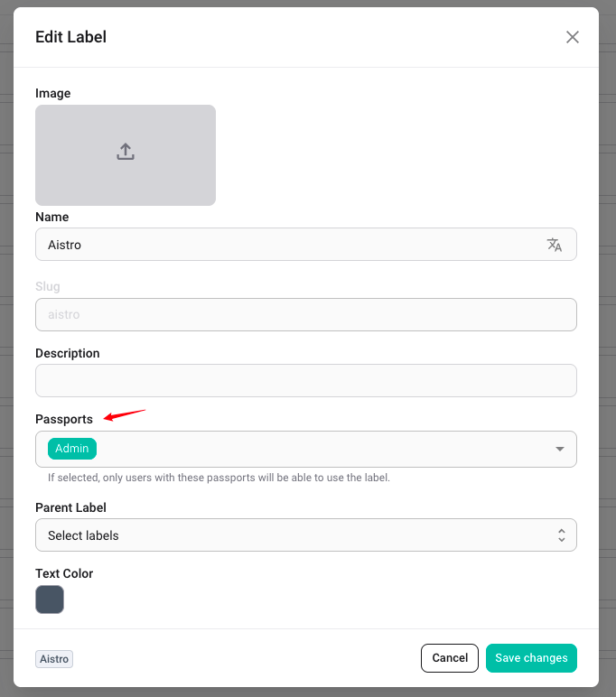Click the Parent Label heading
This screenshot has height=697, width=616.
pos(71,507)
